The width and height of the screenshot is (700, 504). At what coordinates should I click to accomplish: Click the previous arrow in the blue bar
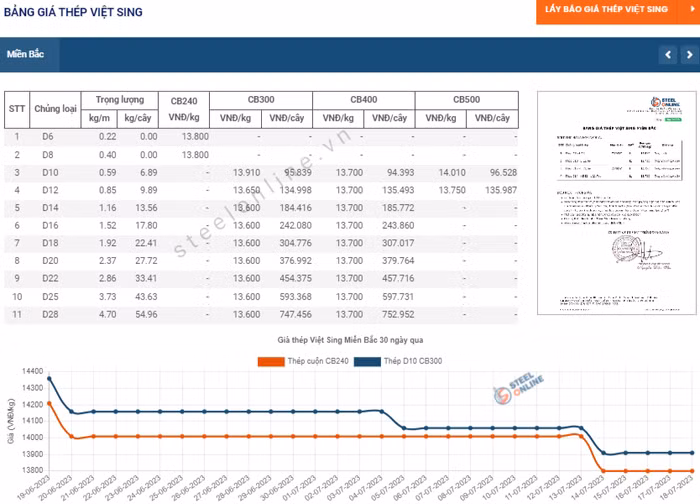[x=668, y=55]
